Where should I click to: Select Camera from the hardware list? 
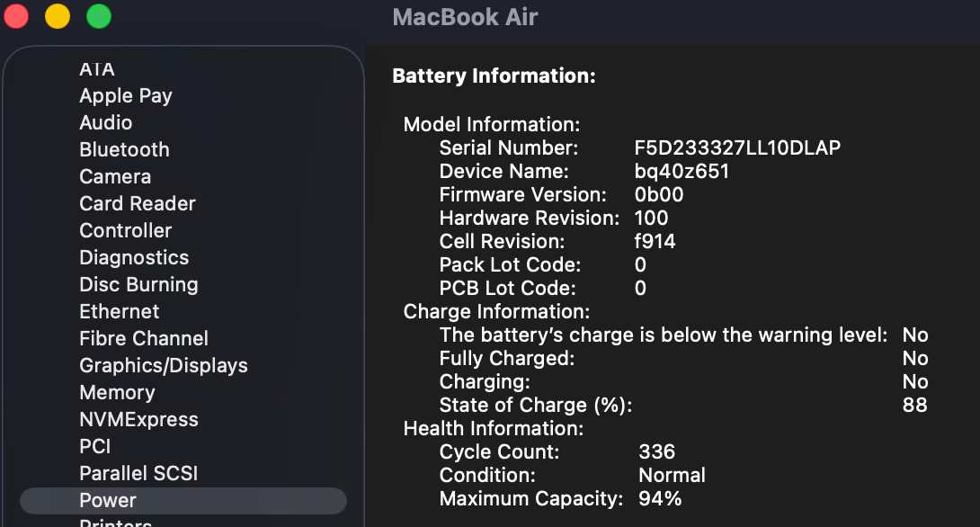click(115, 176)
